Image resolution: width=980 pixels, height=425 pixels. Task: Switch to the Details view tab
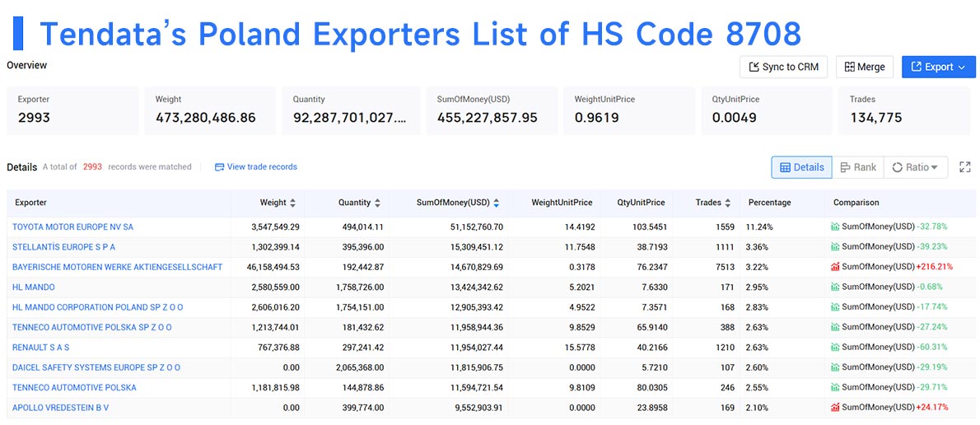[802, 167]
